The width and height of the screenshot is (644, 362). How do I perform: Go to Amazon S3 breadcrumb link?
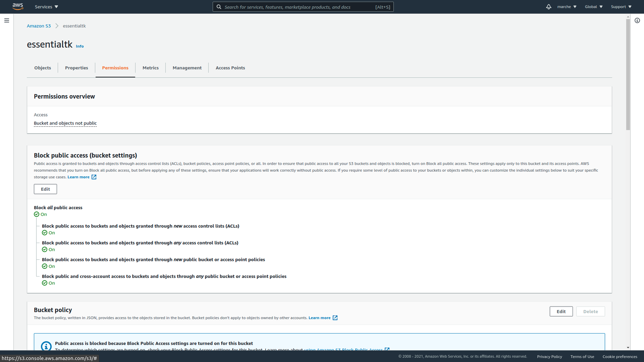click(39, 26)
